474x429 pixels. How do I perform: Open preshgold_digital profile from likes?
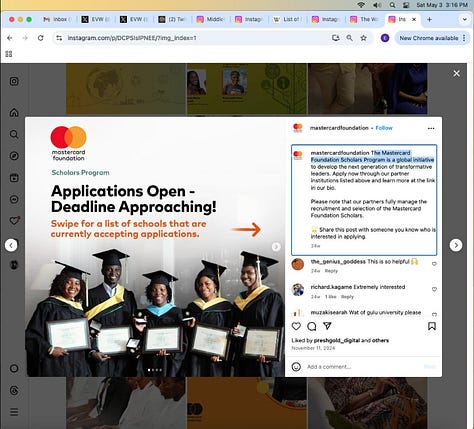337,340
